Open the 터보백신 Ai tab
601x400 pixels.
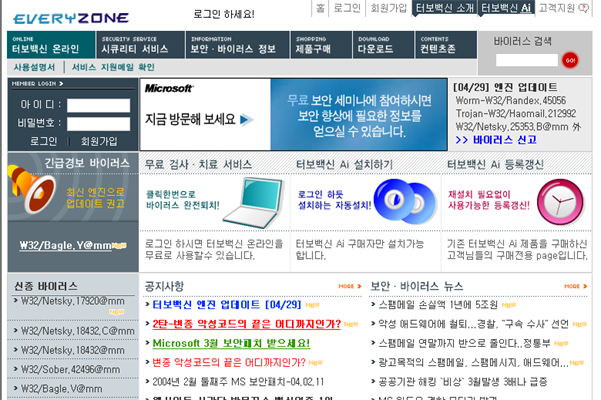coord(506,8)
